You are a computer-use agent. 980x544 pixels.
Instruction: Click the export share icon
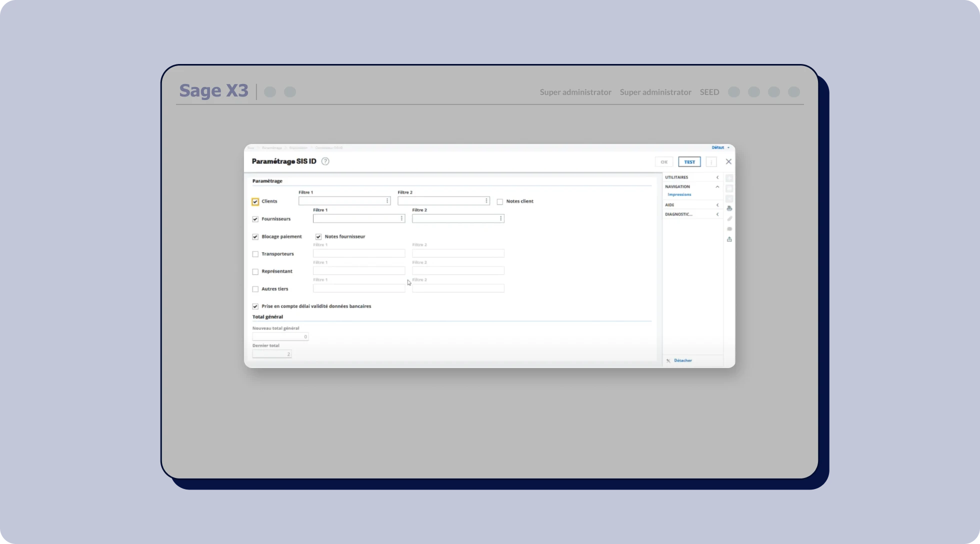point(729,239)
